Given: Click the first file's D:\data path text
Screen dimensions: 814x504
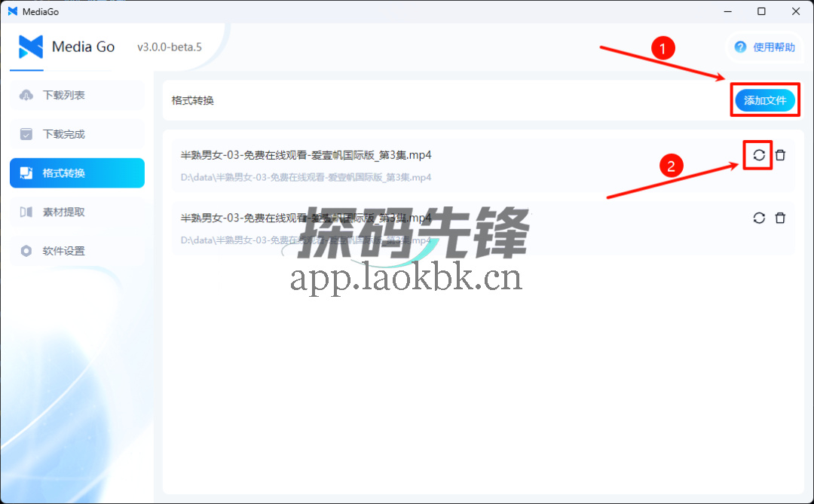Looking at the screenshot, I should (306, 178).
